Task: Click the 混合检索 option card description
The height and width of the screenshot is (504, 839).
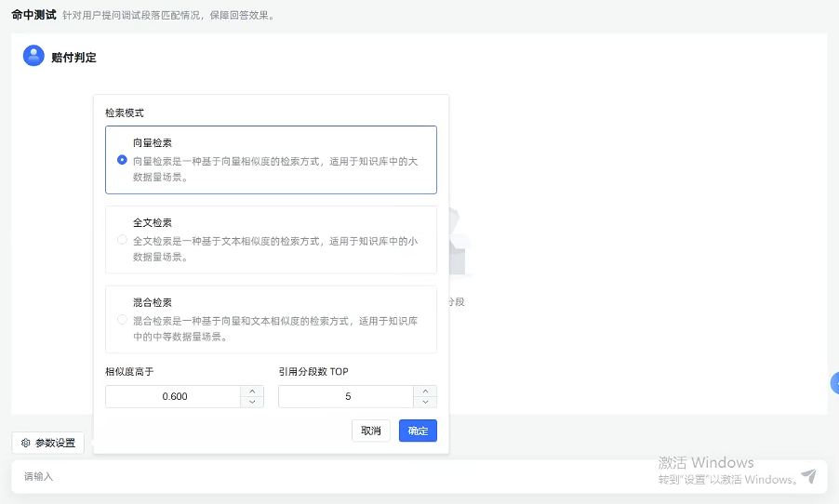Action: (x=275, y=328)
